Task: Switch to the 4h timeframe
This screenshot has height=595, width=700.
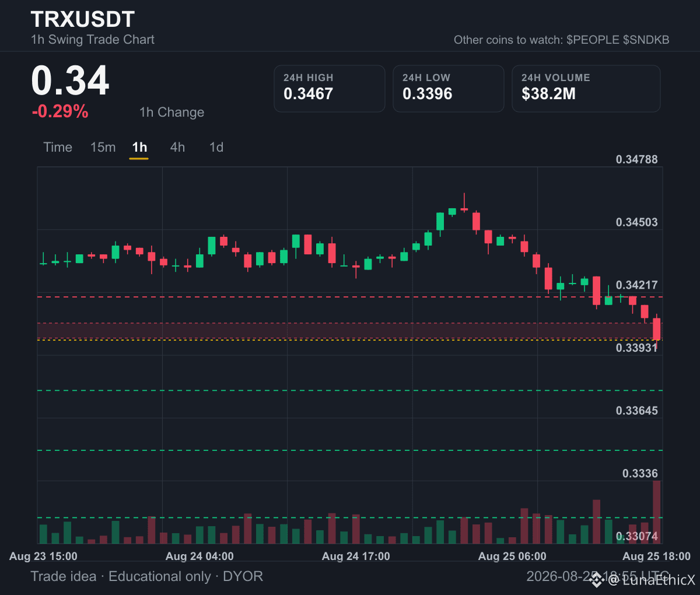Action: click(x=177, y=147)
